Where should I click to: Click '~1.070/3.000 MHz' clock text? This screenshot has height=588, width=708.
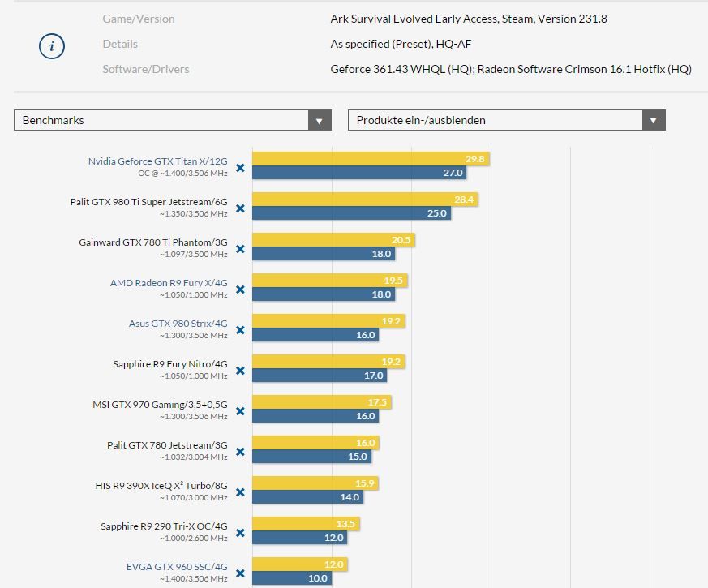[x=193, y=498]
